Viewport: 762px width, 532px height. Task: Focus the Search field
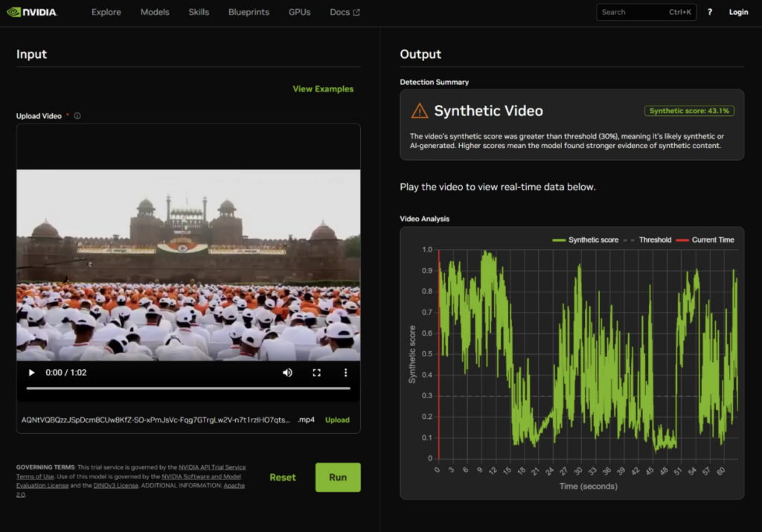tap(647, 12)
